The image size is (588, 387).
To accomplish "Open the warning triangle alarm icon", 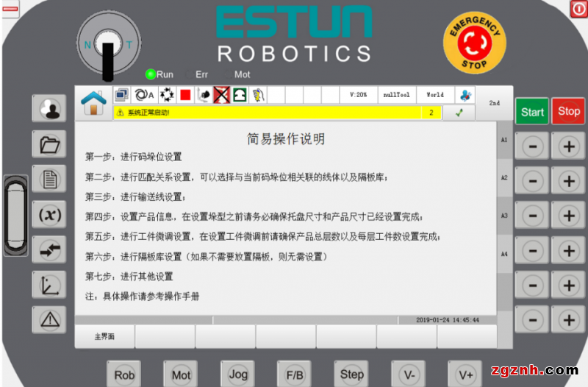I will coord(49,320).
